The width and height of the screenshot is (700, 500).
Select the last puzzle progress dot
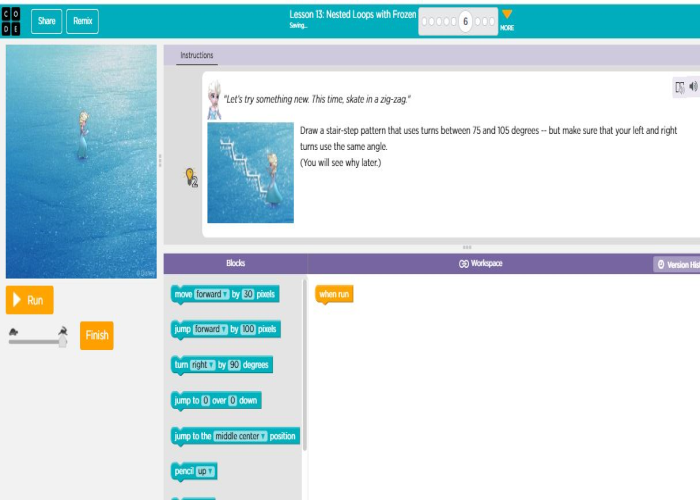coord(490,20)
